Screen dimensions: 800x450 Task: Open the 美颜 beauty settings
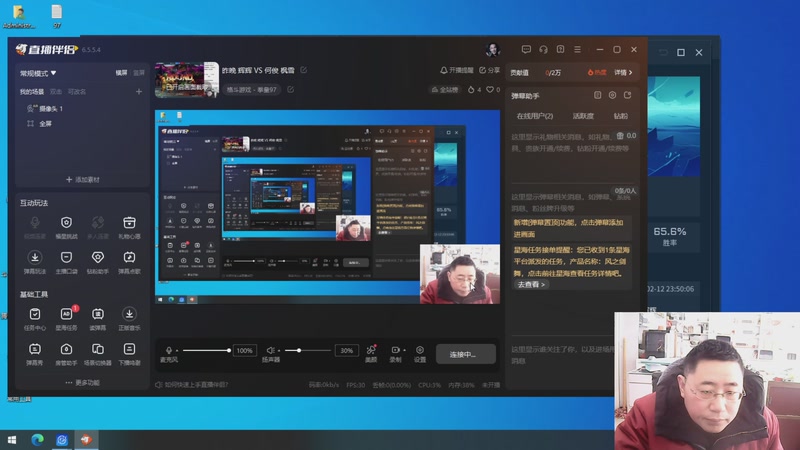click(x=371, y=353)
